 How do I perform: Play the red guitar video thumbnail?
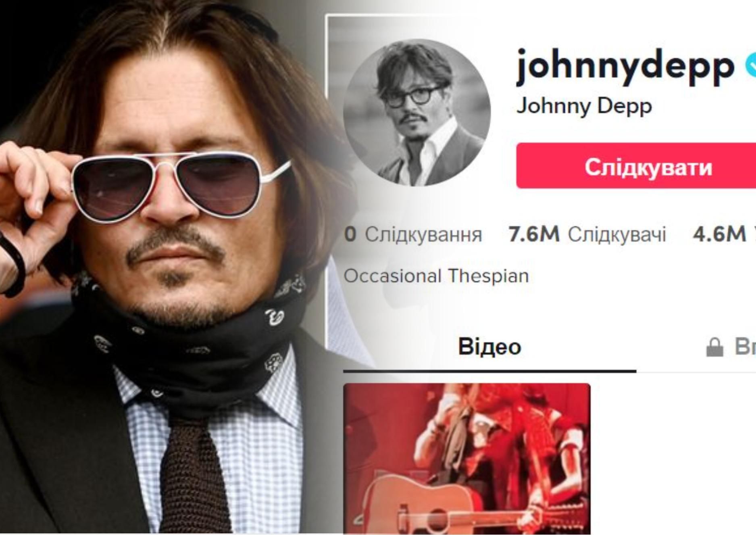(x=467, y=459)
